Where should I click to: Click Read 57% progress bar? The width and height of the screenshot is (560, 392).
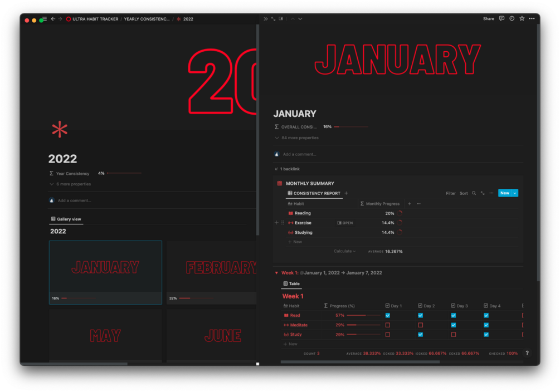tap(363, 316)
